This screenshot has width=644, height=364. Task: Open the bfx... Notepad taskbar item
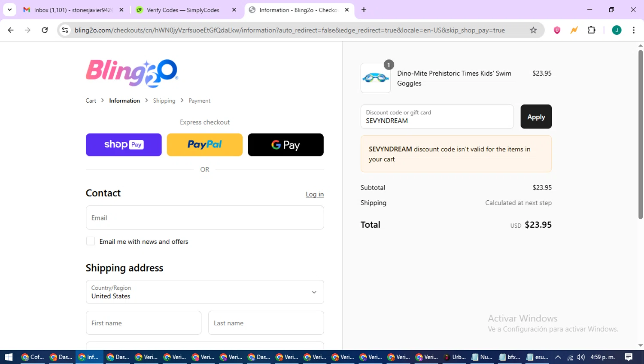click(510, 357)
